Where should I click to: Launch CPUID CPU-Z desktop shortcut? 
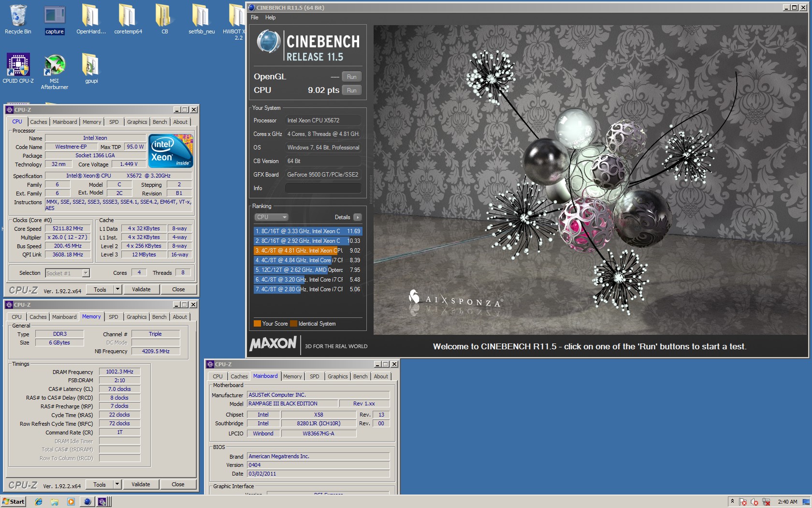18,68
